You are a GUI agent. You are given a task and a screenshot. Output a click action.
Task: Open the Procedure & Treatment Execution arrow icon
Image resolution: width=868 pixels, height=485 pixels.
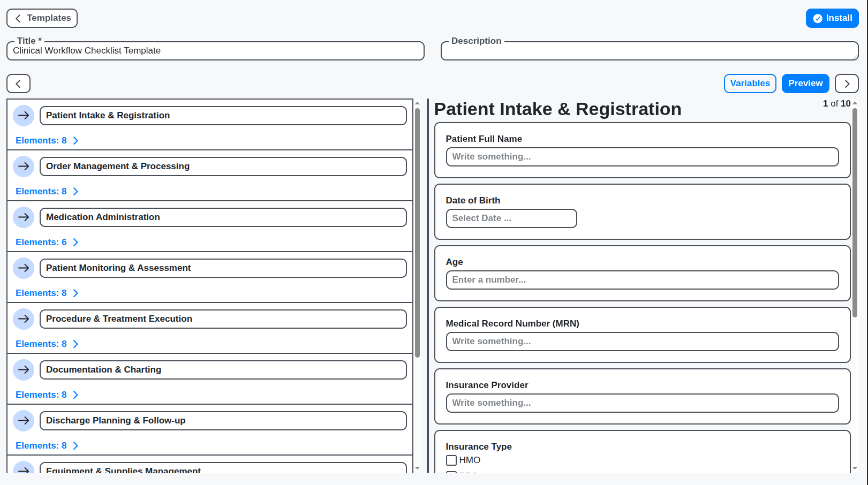24,319
